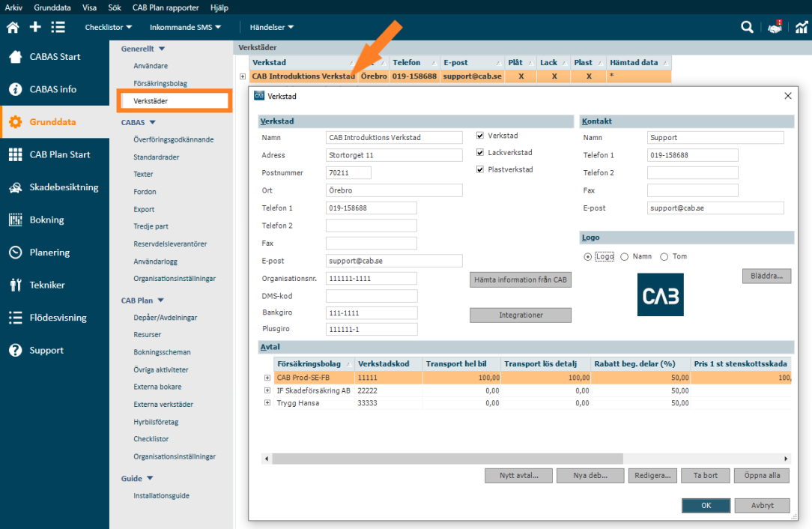Open the Hjälp menu

click(x=219, y=7)
